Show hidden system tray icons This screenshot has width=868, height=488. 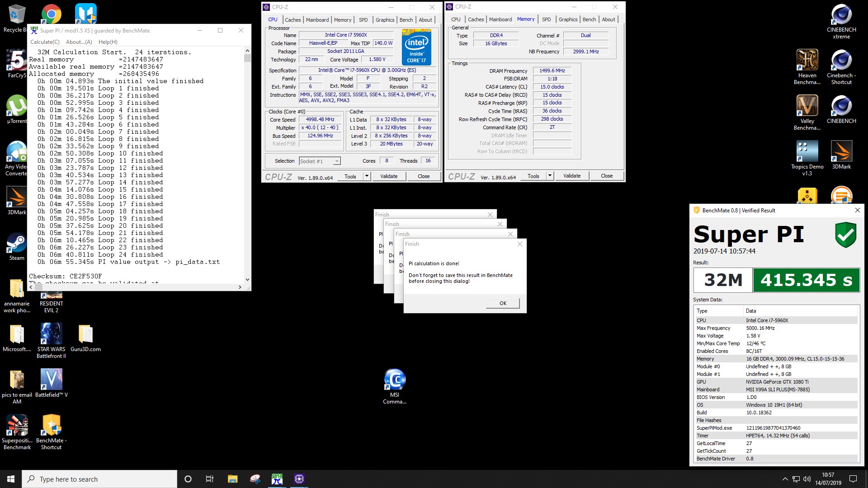pyautogui.click(x=785, y=479)
